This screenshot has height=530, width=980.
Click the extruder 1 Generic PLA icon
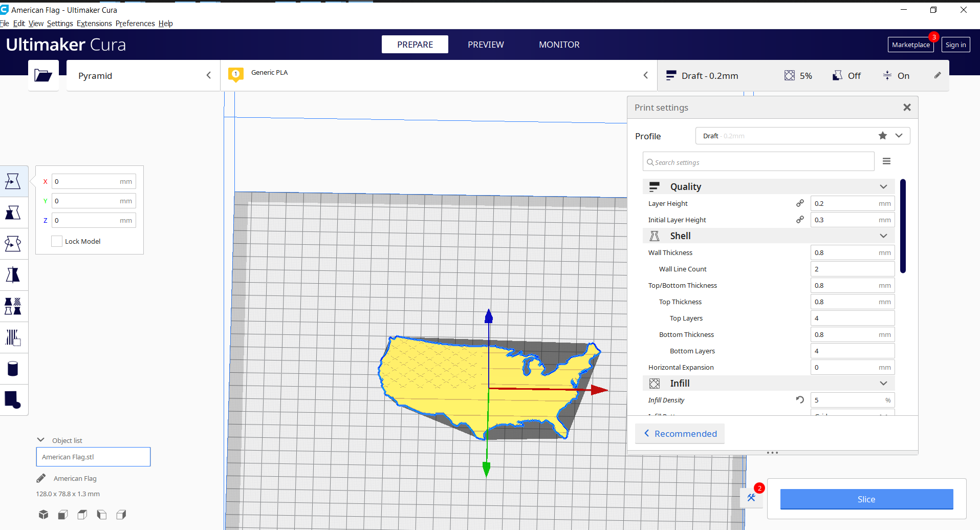pos(236,75)
